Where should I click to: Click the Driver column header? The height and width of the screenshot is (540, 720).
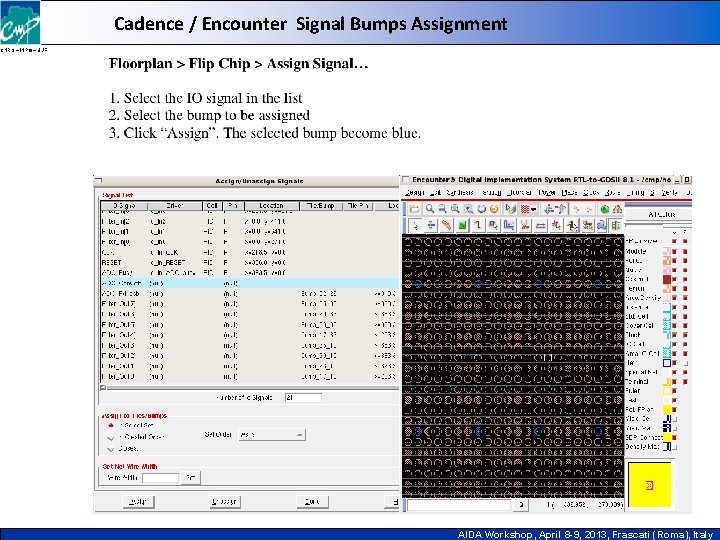[175, 206]
